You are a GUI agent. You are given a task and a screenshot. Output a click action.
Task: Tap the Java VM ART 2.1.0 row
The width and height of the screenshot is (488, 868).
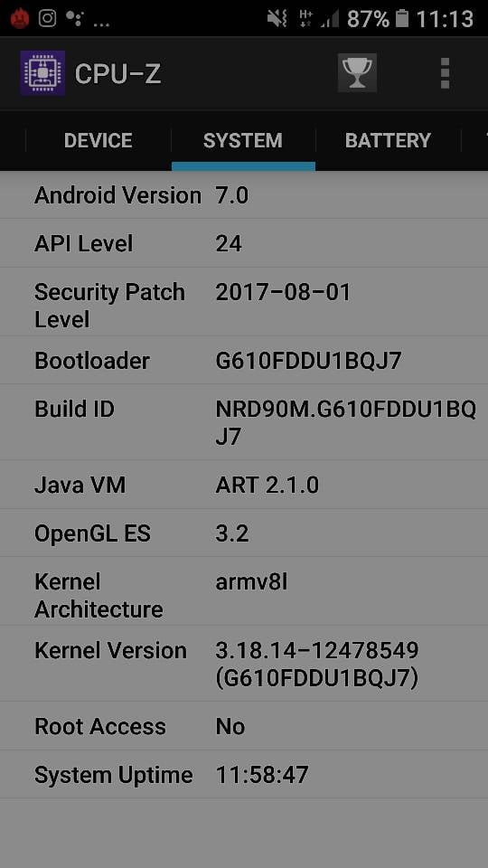coord(244,485)
